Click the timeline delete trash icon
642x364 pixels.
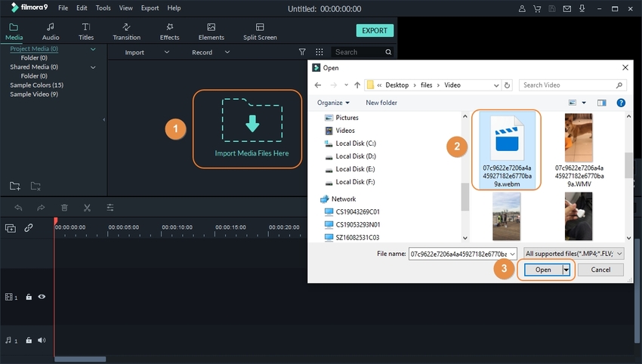pyautogui.click(x=64, y=208)
